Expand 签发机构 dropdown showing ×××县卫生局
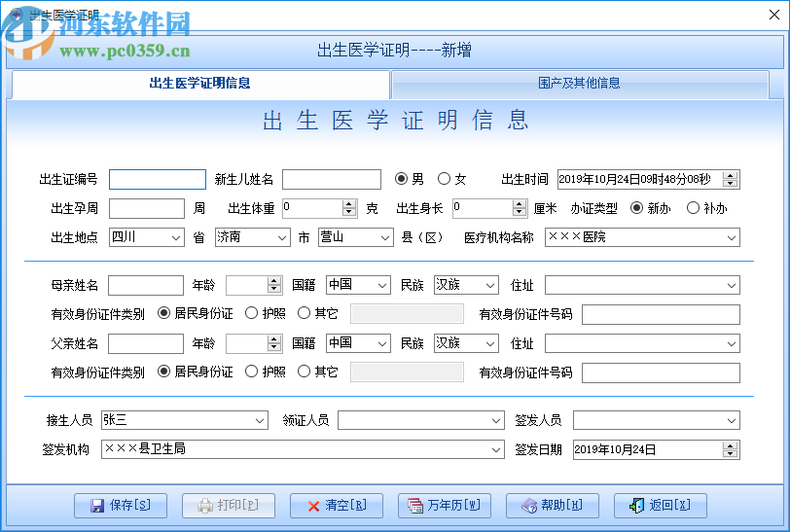 click(496, 450)
